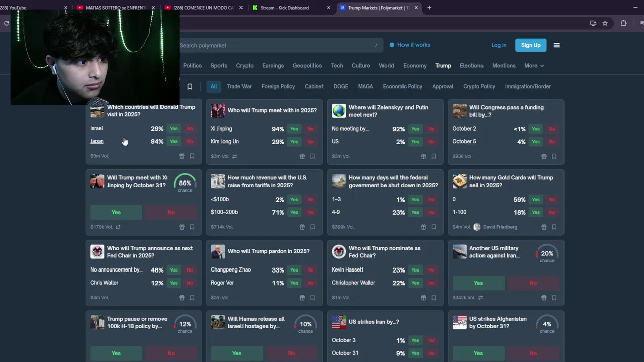Star this page in browser address bar

coord(605,23)
